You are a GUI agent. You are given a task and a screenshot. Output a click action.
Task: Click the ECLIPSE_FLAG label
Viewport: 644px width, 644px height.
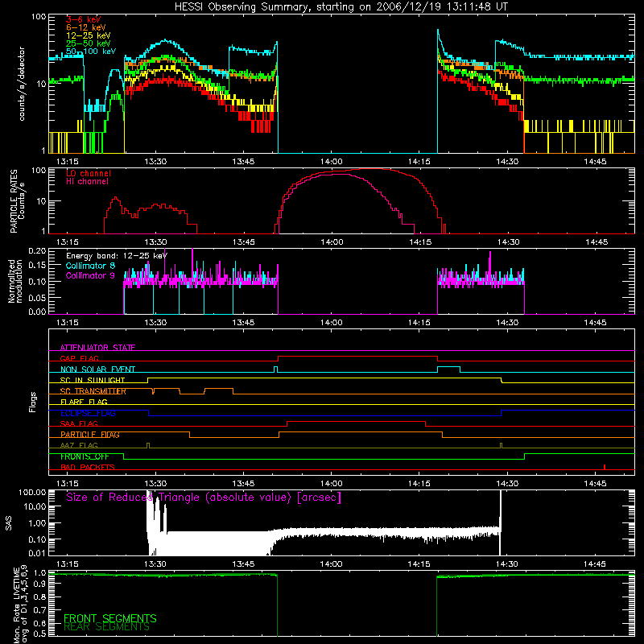[88, 413]
